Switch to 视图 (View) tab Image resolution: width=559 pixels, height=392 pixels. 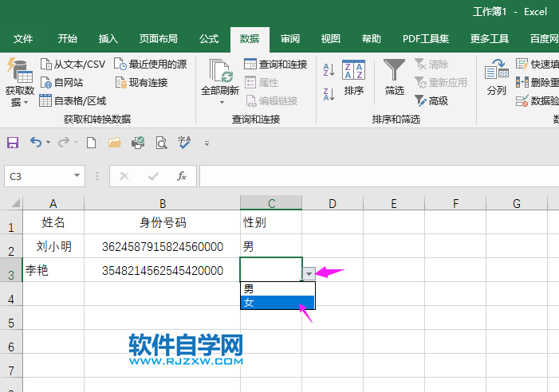[x=330, y=39]
